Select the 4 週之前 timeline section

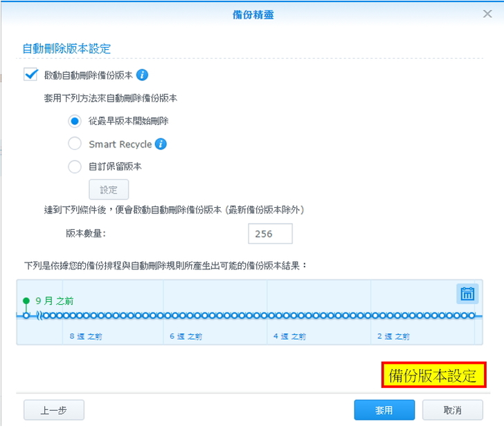pyautogui.click(x=289, y=337)
